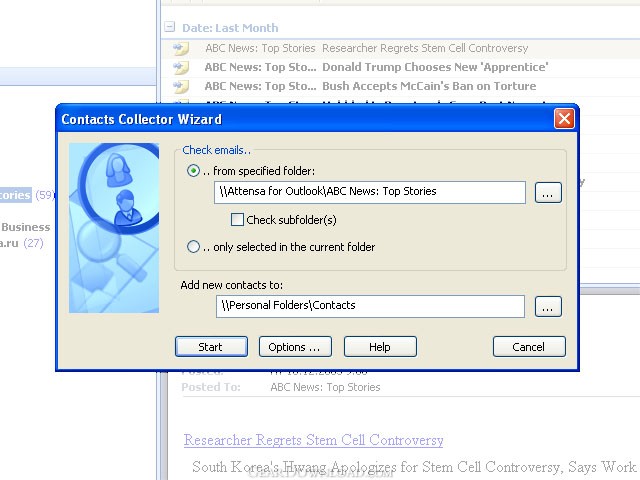
Task: Click the Posted To value ABC News: Top Stories
Action: pos(325,387)
